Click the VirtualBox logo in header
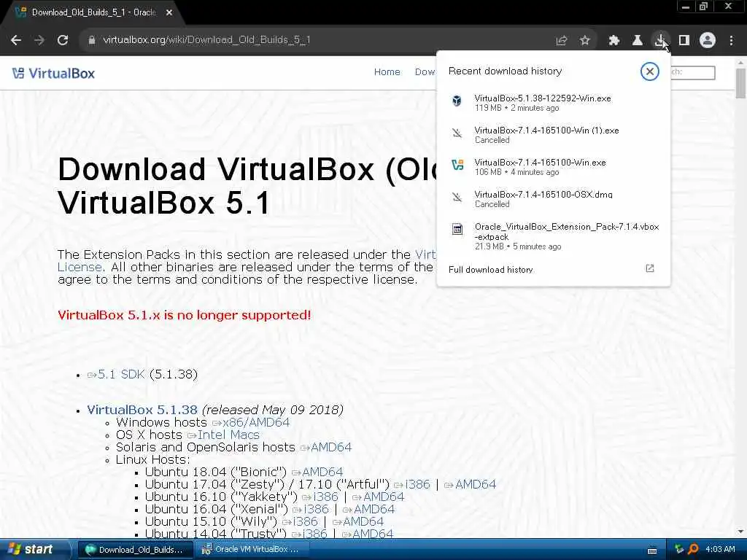The image size is (747, 560). pyautogui.click(x=53, y=74)
